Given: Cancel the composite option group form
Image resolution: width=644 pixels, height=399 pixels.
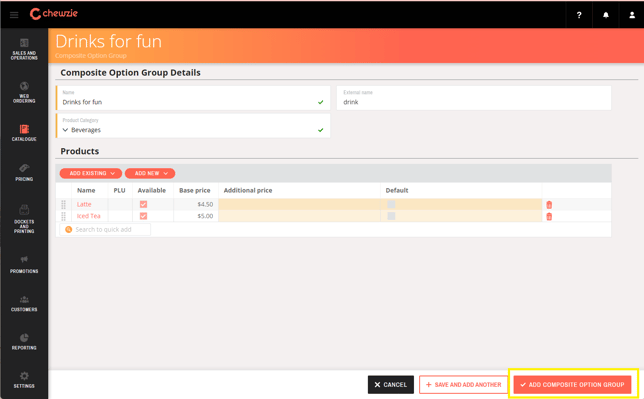Looking at the screenshot, I should click(391, 385).
